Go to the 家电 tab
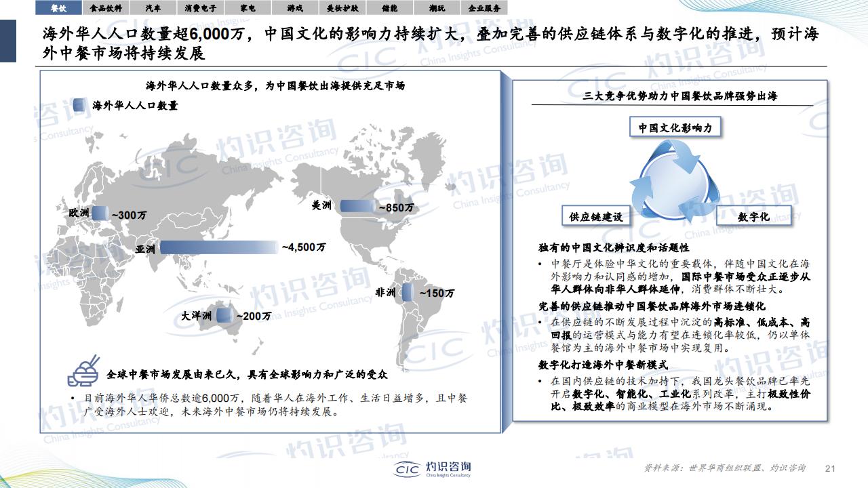This screenshot has width=868, height=488. (248, 8)
